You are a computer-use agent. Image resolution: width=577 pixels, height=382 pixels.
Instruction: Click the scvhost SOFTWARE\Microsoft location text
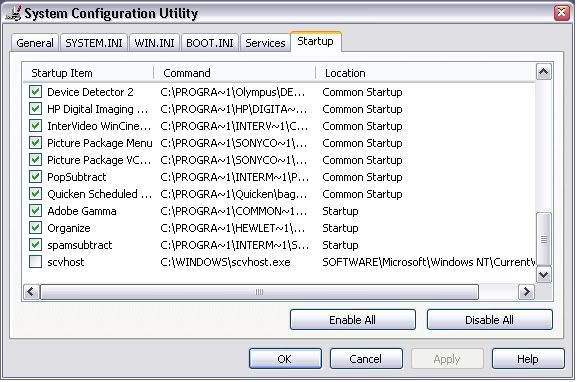click(x=429, y=262)
